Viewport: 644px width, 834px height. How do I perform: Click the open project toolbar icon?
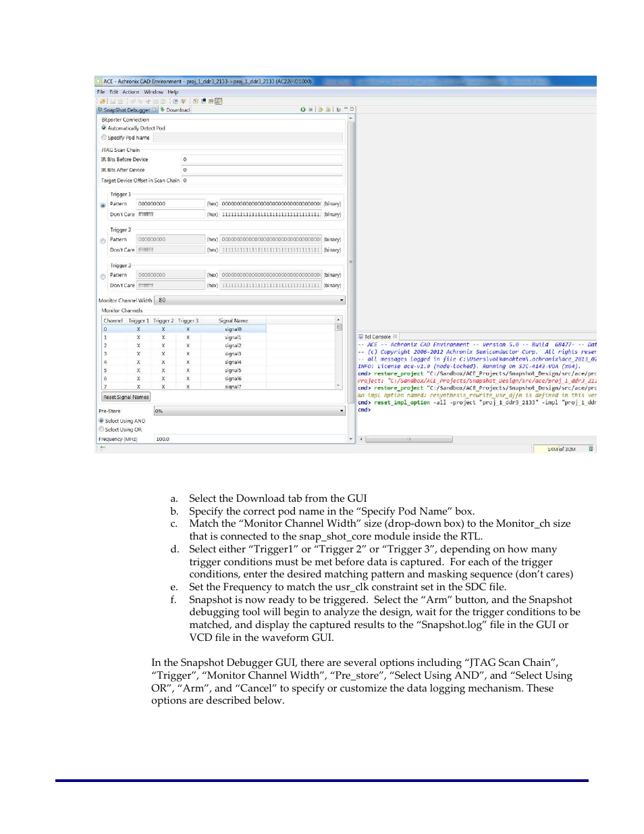click(103, 101)
